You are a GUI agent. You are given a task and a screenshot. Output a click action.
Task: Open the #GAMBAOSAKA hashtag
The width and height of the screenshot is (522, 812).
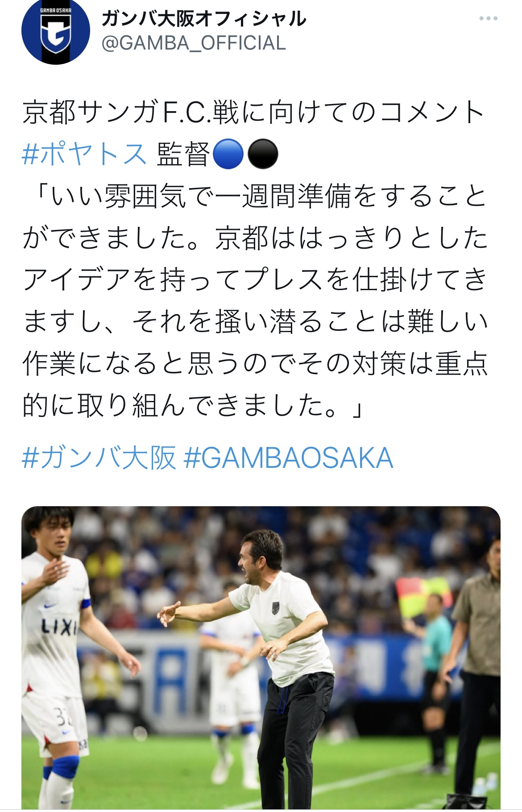[x=288, y=458]
